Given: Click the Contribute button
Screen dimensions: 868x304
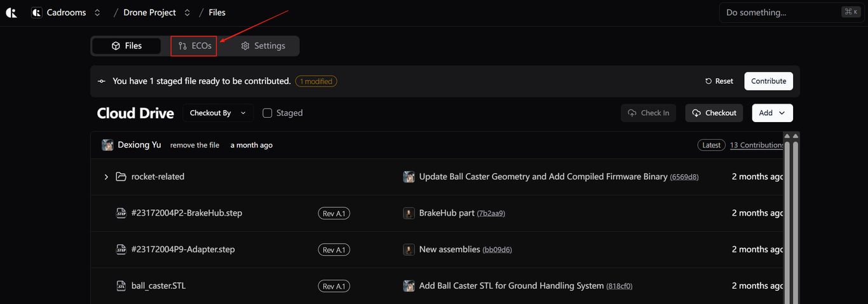Looking at the screenshot, I should pyautogui.click(x=768, y=81).
